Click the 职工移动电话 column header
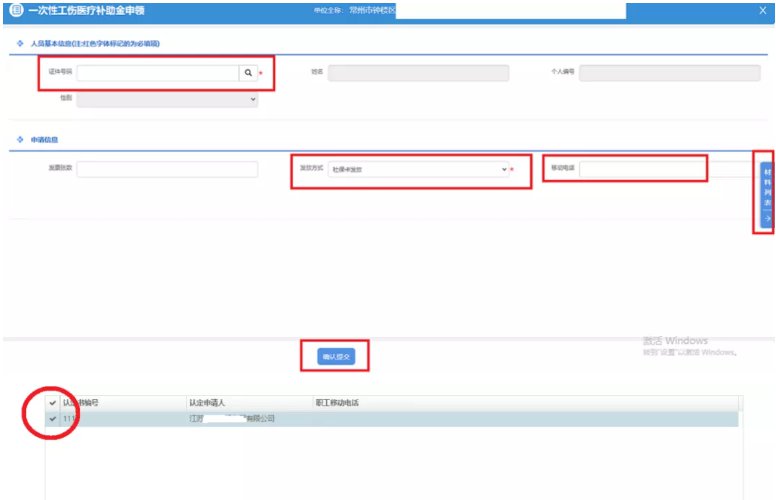This screenshot has width=776, height=500. pos(337,403)
